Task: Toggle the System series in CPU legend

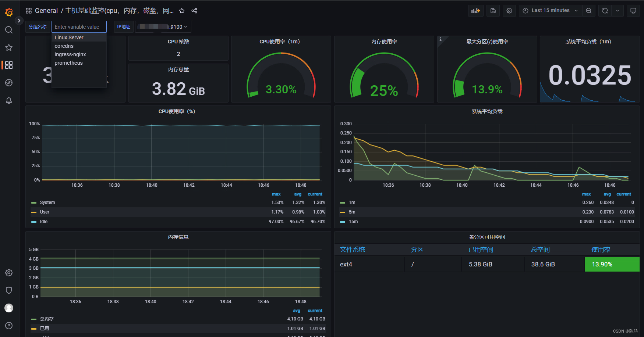Action: [x=47, y=202]
